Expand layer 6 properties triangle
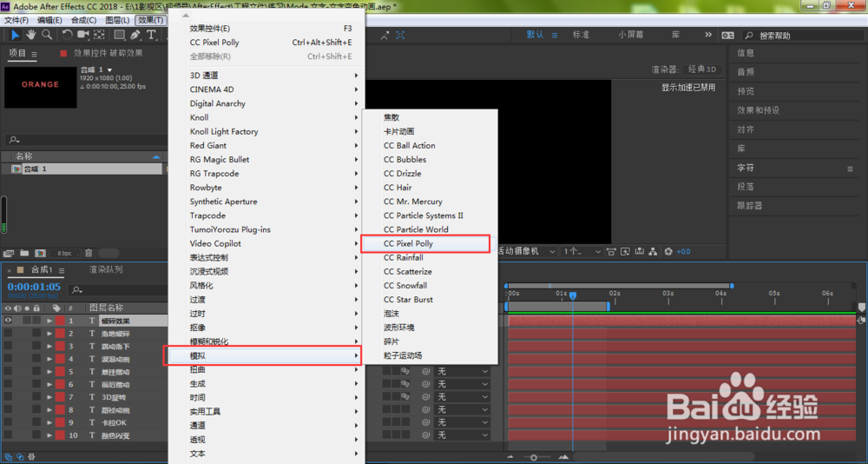868x464 pixels. coord(49,384)
